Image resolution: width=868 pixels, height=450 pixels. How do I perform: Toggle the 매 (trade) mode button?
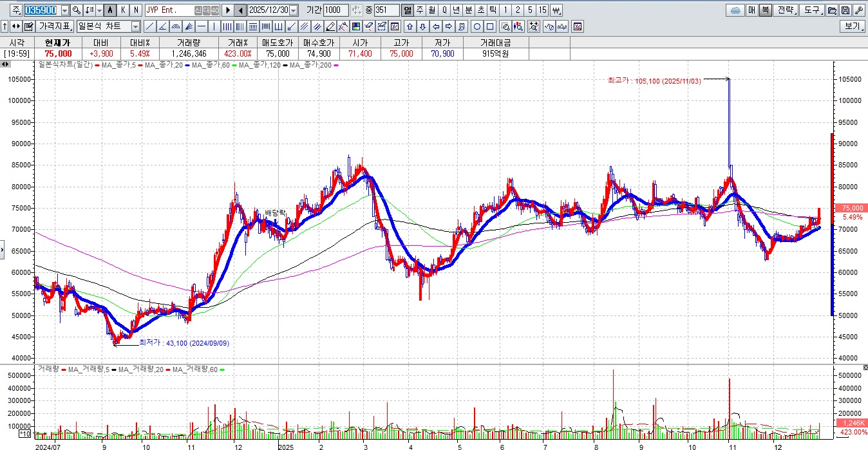[x=751, y=10]
